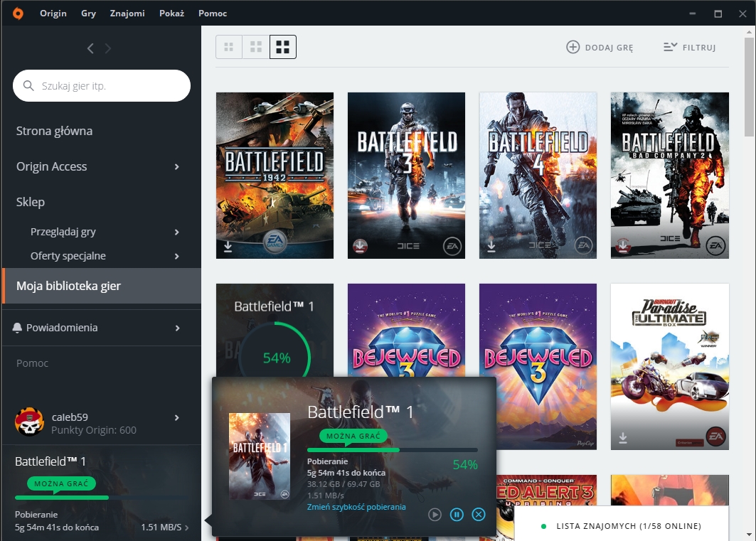756x541 pixels.
Task: Click the 54% circular progress on tile
Action: tap(275, 358)
